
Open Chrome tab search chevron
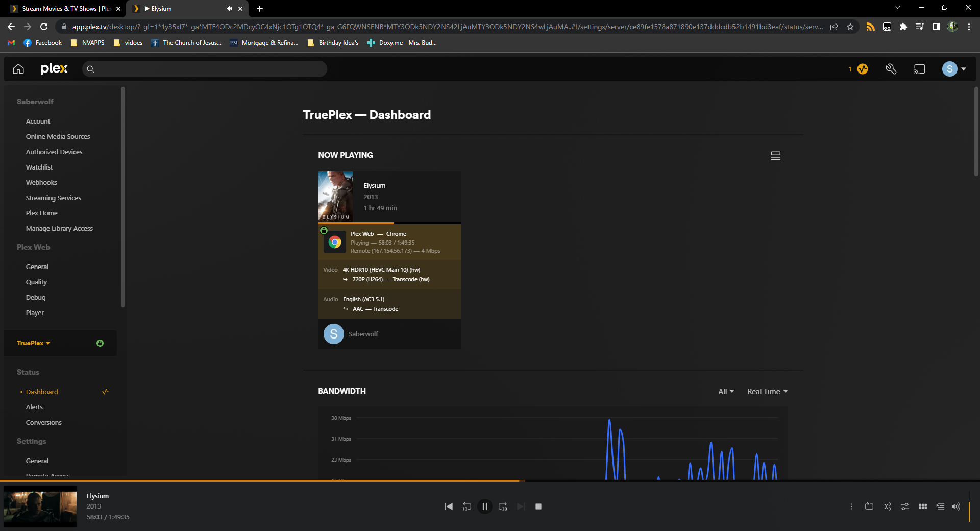[x=898, y=8]
